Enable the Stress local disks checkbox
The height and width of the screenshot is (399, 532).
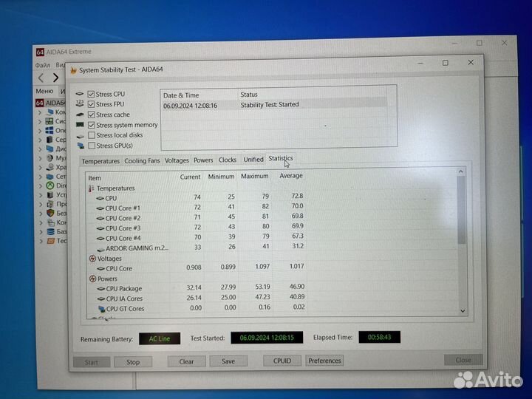point(92,135)
